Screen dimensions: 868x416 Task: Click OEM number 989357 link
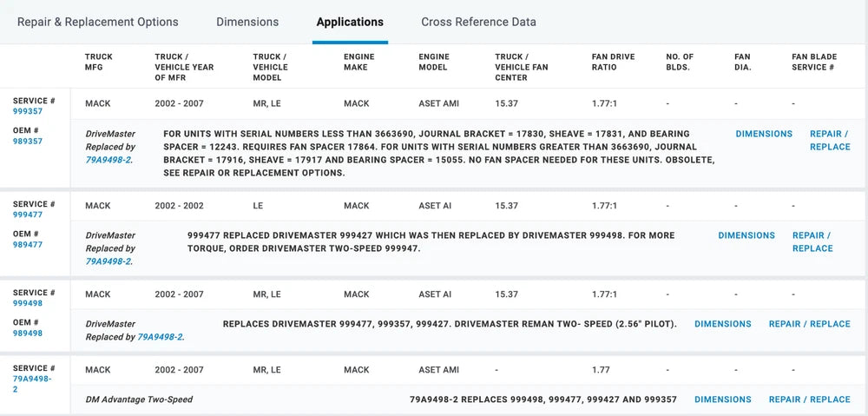coord(28,142)
